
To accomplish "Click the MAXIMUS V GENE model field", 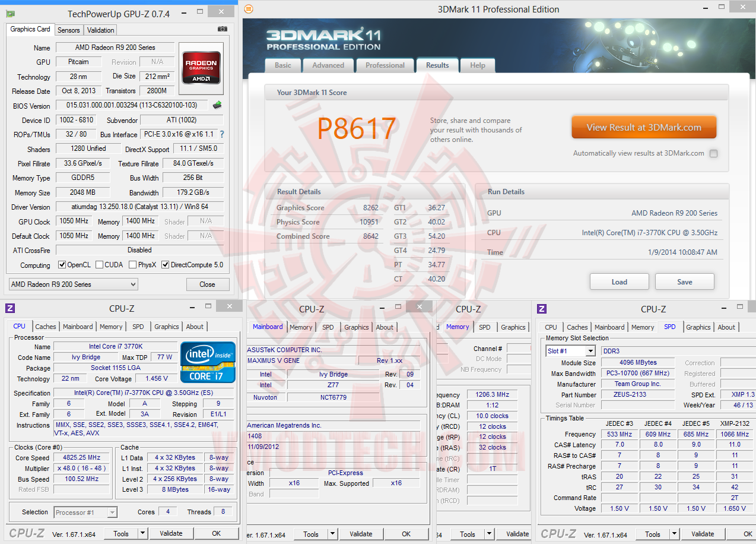I will click(x=301, y=360).
